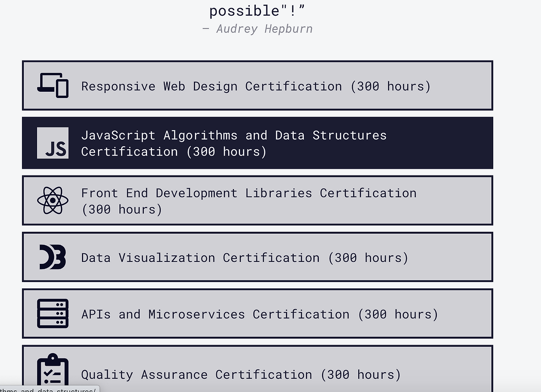Click the "possible" quote text
Image resolution: width=541 pixels, height=392 pixels.
pos(257,11)
